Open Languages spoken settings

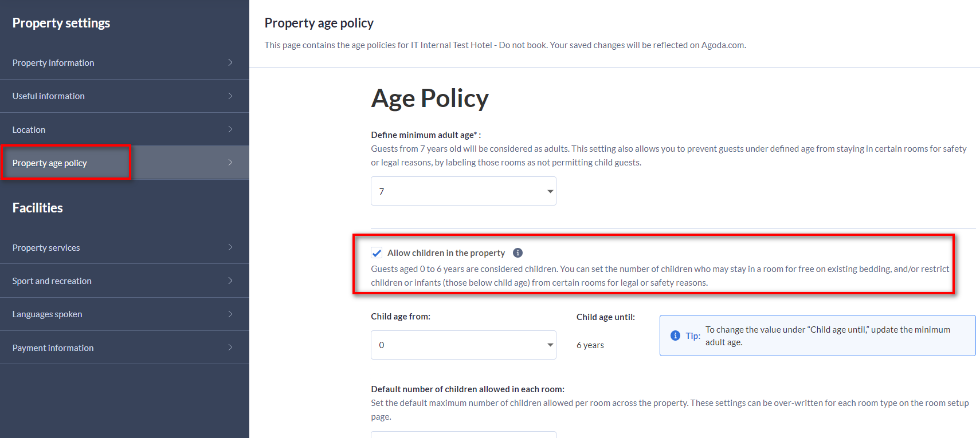(124, 314)
